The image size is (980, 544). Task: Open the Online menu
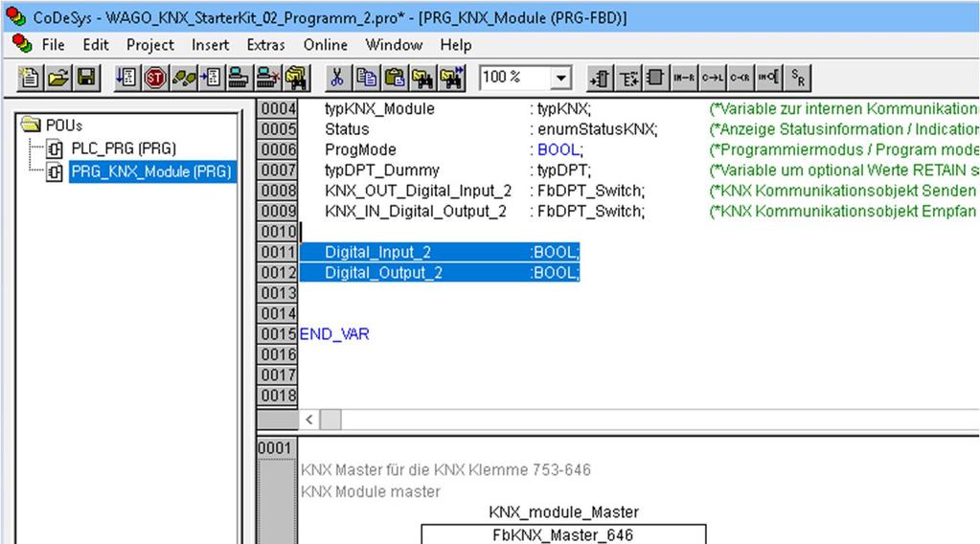point(325,45)
